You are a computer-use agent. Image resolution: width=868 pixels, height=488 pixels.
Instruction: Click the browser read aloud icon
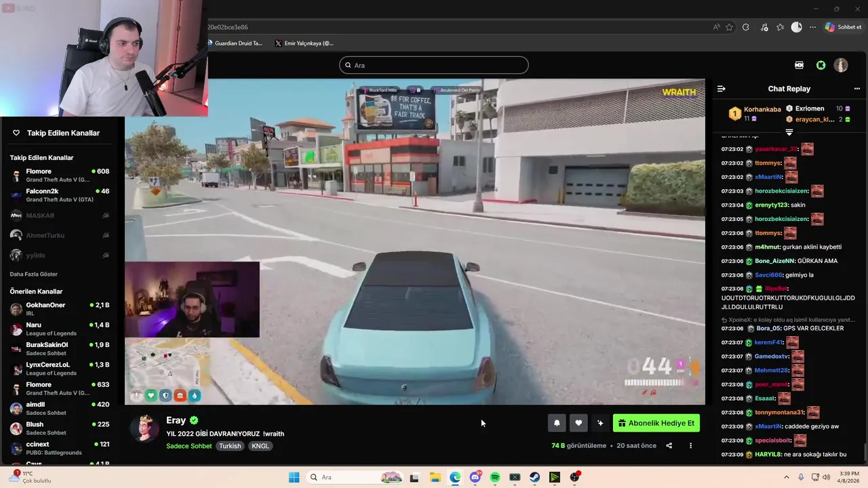pyautogui.click(x=717, y=27)
